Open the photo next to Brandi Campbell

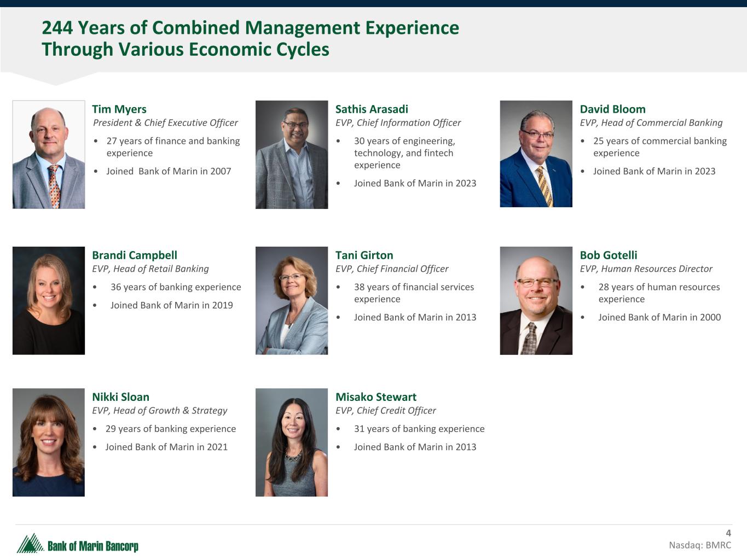[x=49, y=300]
